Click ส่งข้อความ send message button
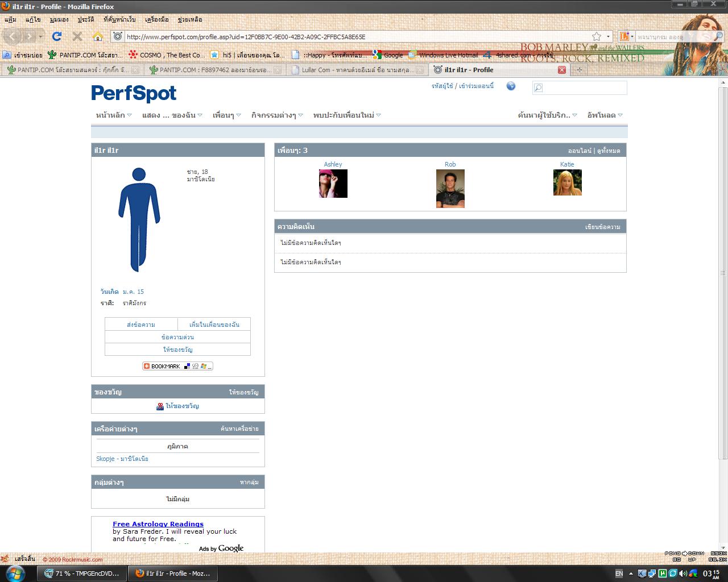728x582 pixels. click(141, 325)
